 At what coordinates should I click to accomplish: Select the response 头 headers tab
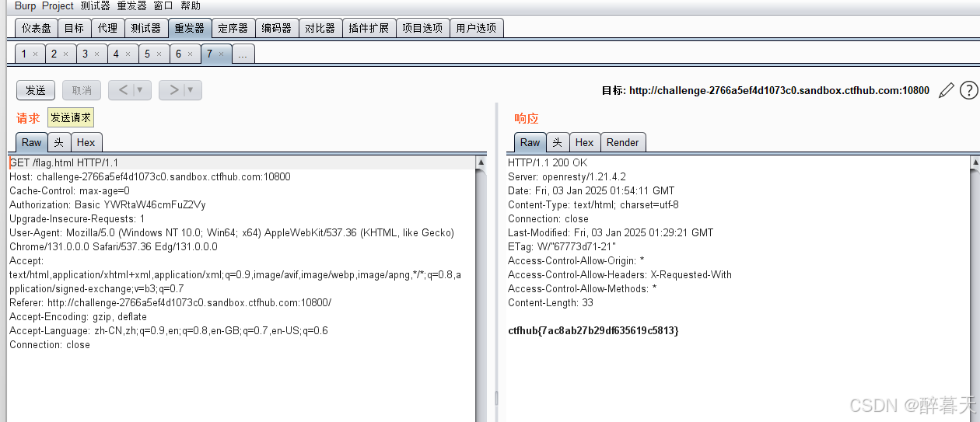[x=558, y=142]
